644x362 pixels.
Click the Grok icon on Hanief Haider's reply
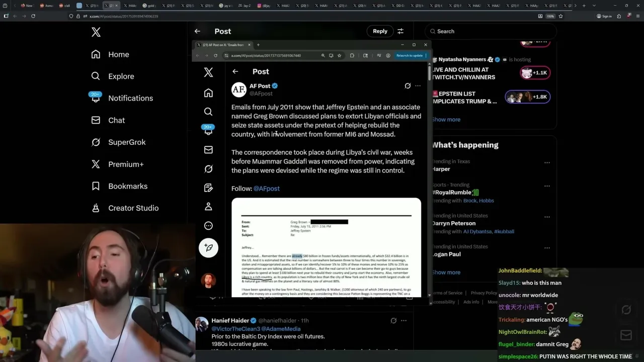point(393,321)
